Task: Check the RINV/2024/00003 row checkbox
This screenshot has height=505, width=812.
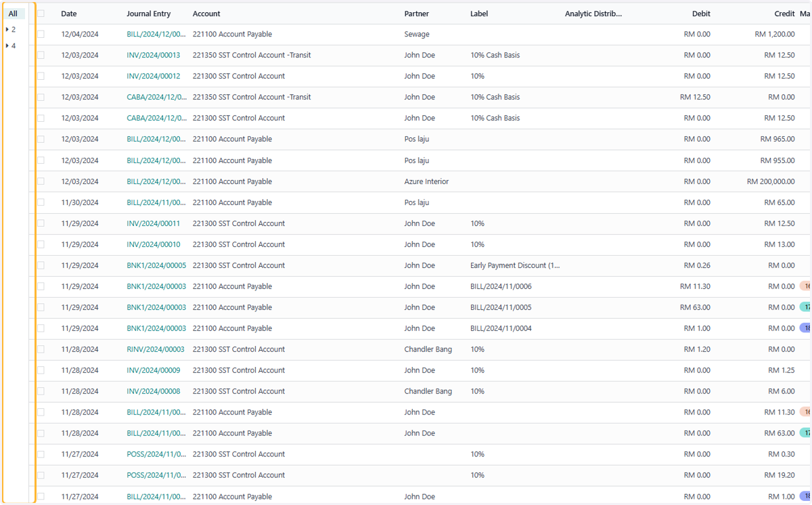Action: (41, 349)
